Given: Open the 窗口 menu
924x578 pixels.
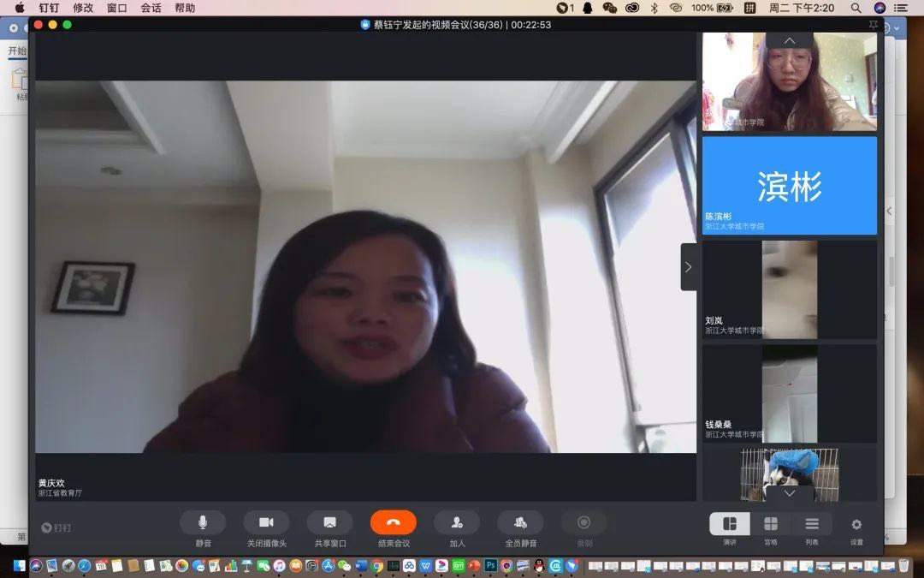Looking at the screenshot, I should pos(116,8).
